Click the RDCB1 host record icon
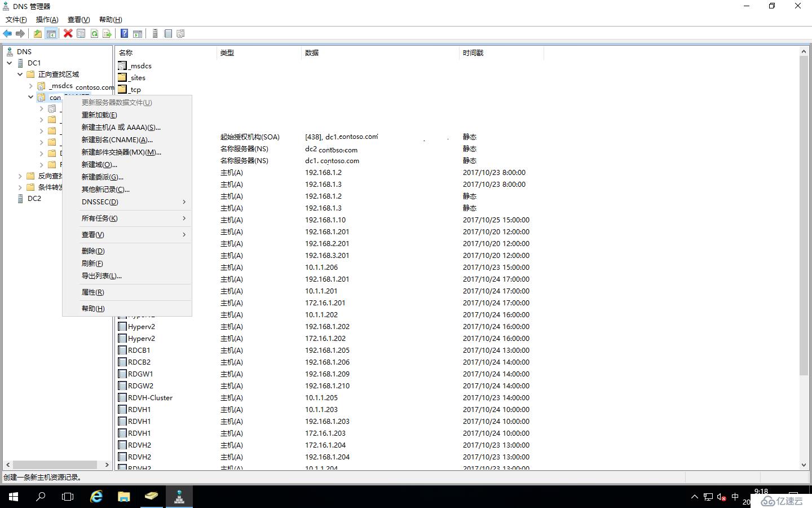Image resolution: width=812 pixels, height=508 pixels. pyautogui.click(x=122, y=350)
